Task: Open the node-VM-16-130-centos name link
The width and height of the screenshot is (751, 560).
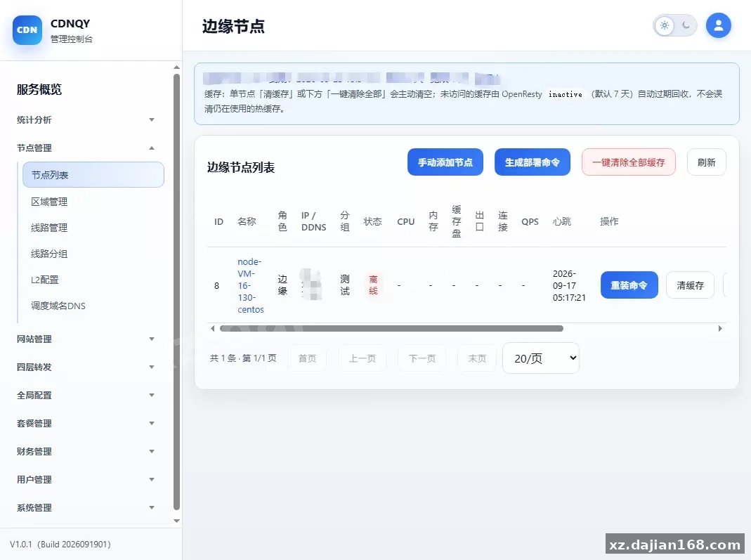Action: point(251,285)
